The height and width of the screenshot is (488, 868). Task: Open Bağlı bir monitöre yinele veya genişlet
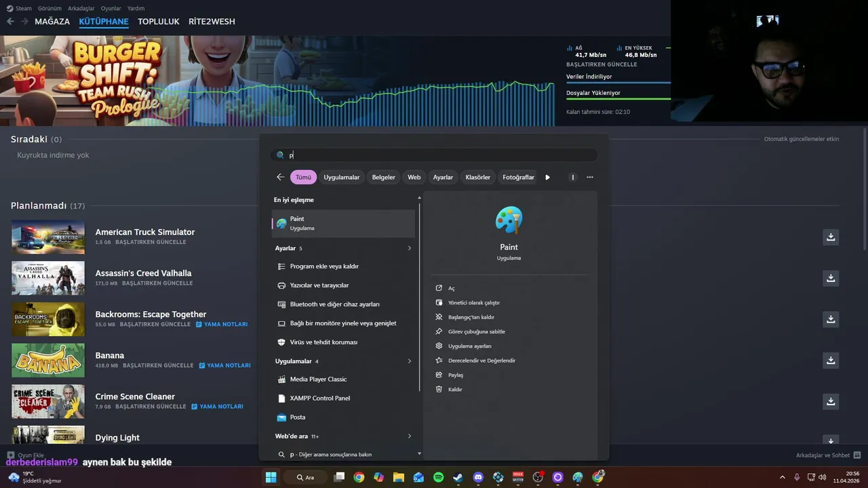coord(343,323)
